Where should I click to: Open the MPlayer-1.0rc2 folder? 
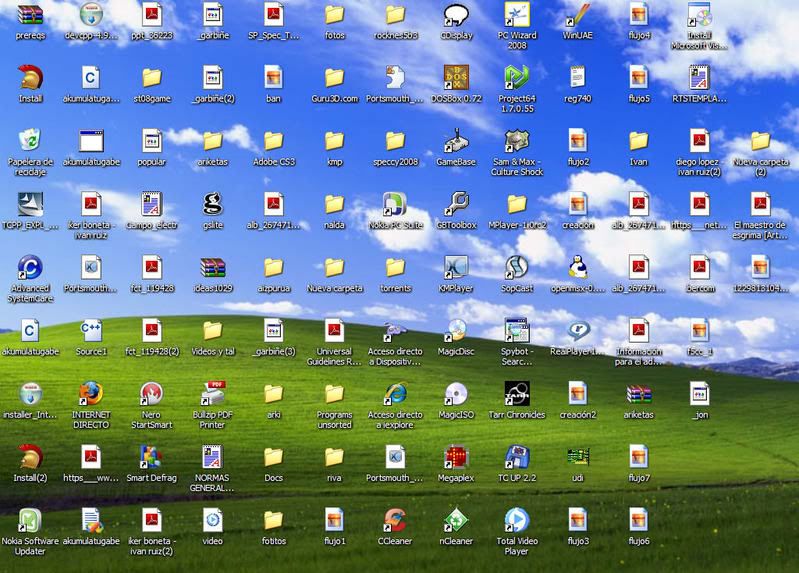(517, 204)
